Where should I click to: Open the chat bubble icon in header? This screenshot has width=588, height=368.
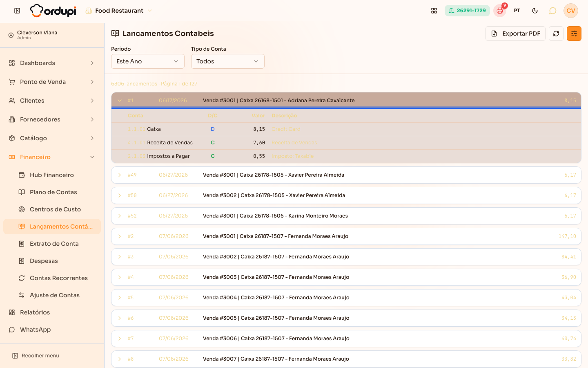[552, 11]
